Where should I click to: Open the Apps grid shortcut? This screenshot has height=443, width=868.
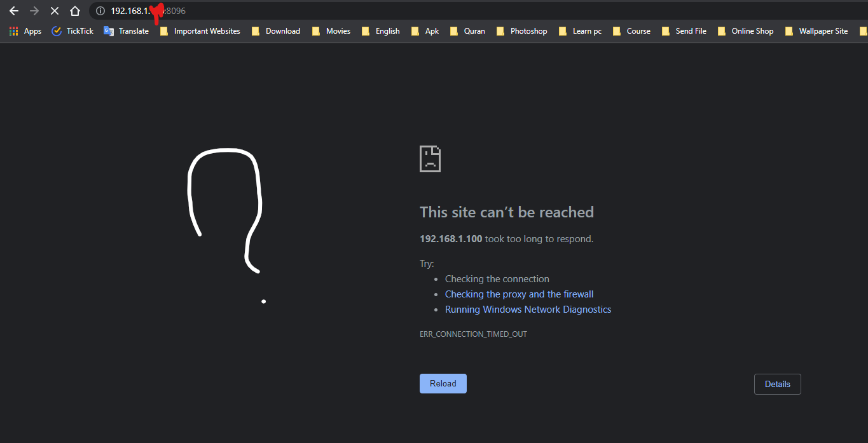[x=25, y=31]
